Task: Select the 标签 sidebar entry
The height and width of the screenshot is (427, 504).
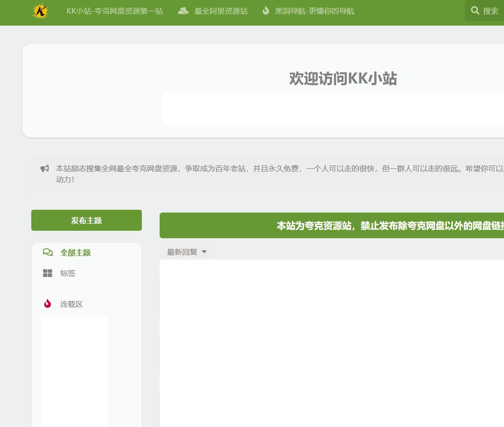Action: (x=68, y=273)
